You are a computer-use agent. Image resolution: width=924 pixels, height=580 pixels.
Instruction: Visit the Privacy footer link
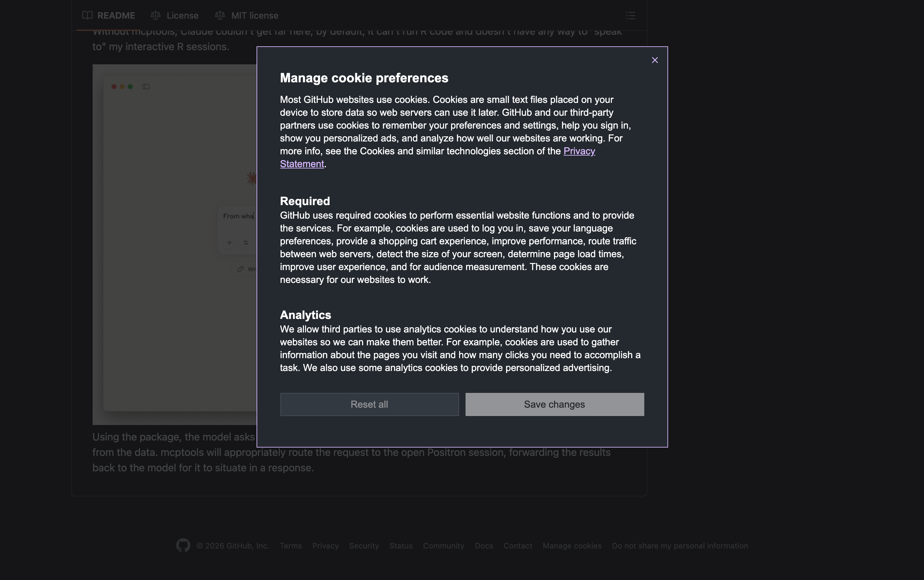point(325,546)
